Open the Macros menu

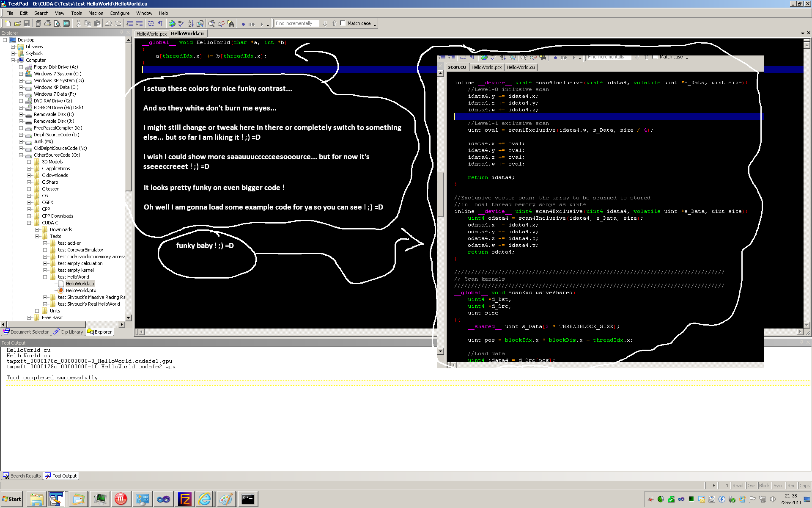click(x=95, y=13)
